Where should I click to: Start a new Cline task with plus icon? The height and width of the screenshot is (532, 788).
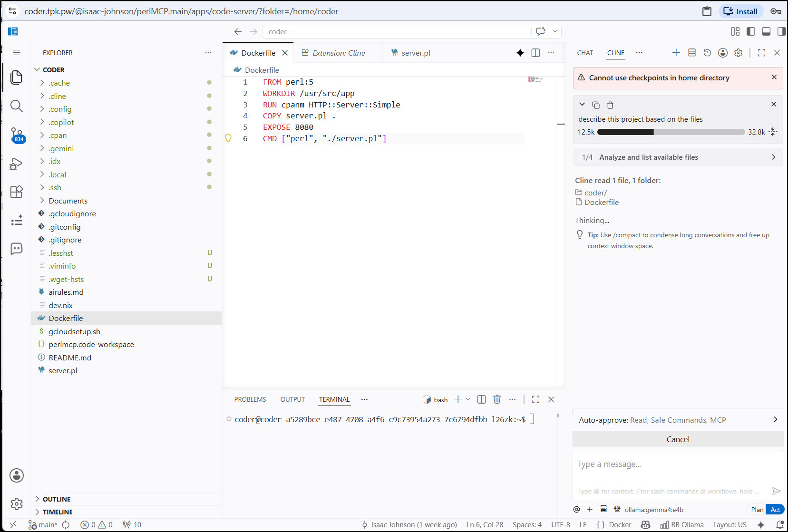(676, 53)
